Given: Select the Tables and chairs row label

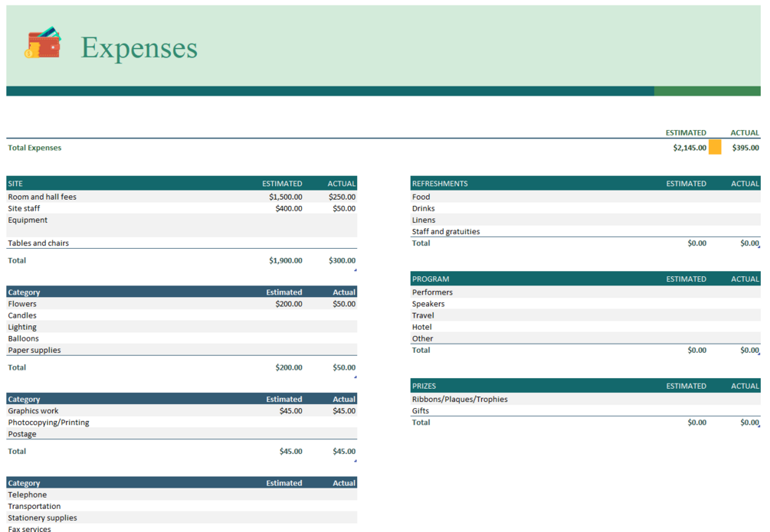Looking at the screenshot, I should click(x=38, y=243).
